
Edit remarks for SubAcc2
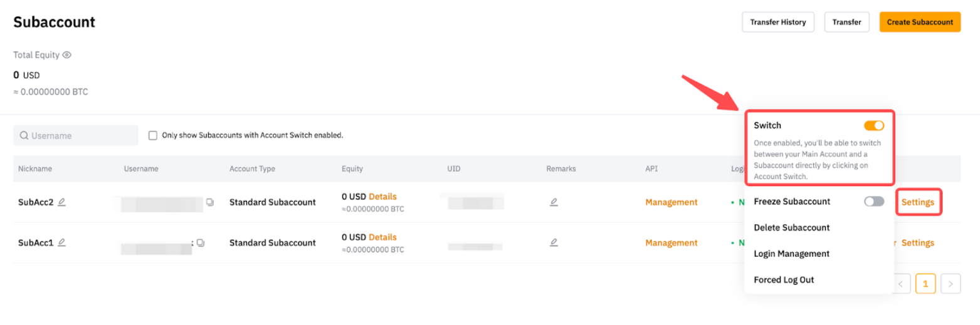tap(554, 202)
